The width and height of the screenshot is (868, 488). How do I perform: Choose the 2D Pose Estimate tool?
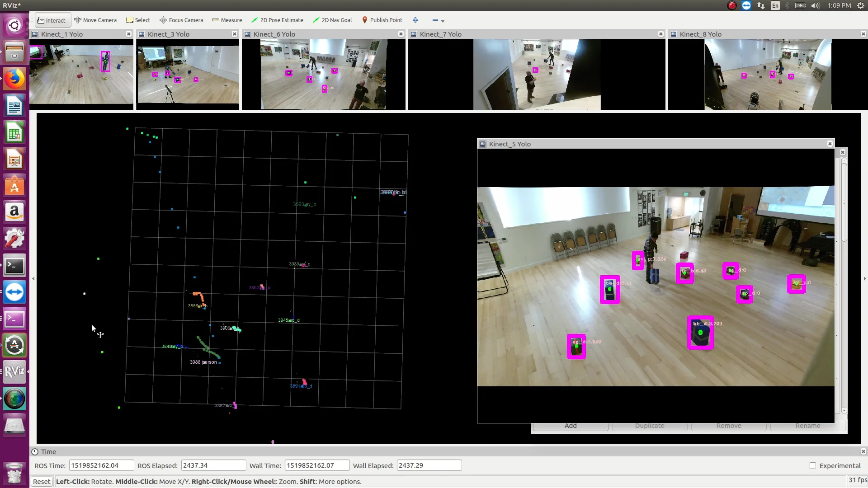[x=277, y=20]
